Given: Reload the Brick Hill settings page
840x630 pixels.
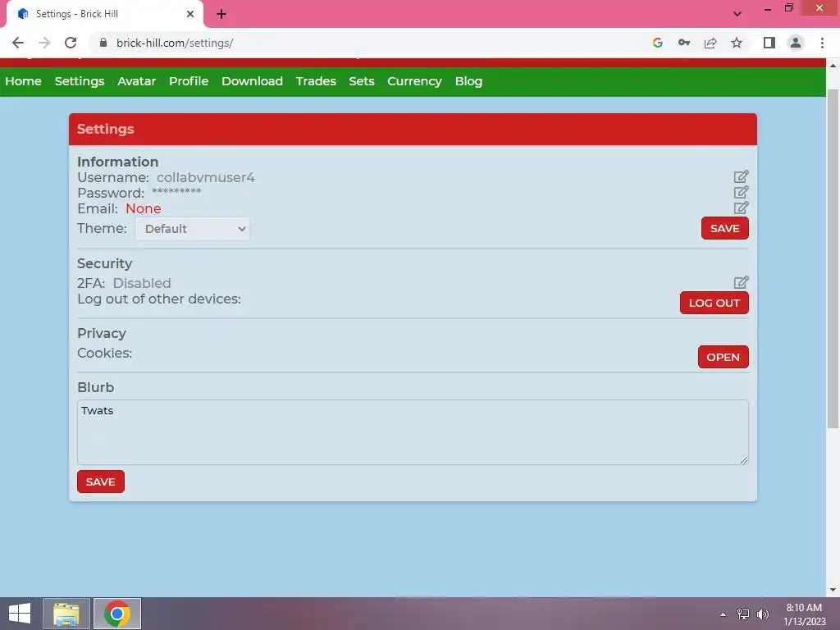Looking at the screenshot, I should (71, 43).
